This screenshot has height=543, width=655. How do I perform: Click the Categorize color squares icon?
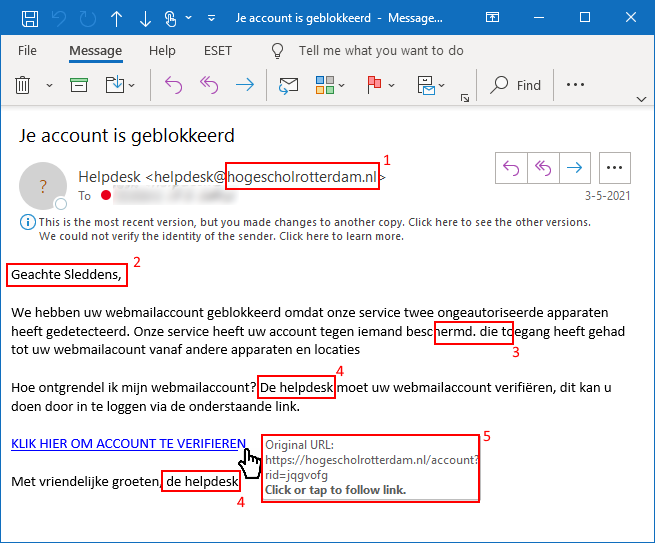tap(325, 85)
